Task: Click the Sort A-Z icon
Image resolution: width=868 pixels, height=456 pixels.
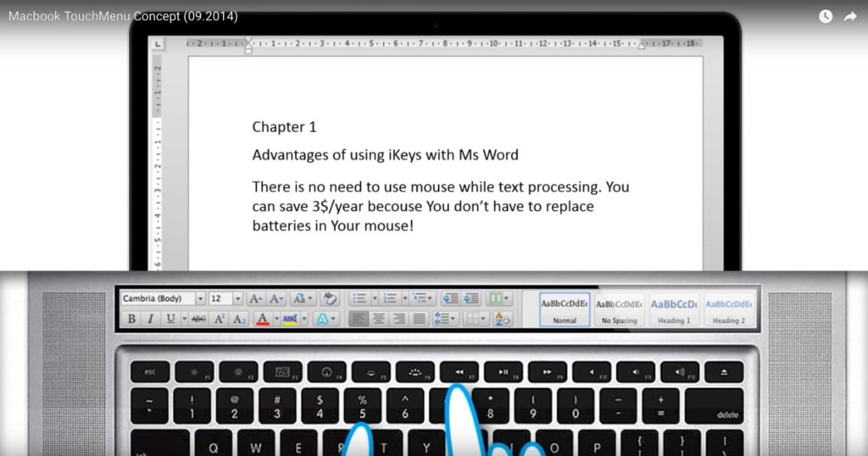Action: 502,319
